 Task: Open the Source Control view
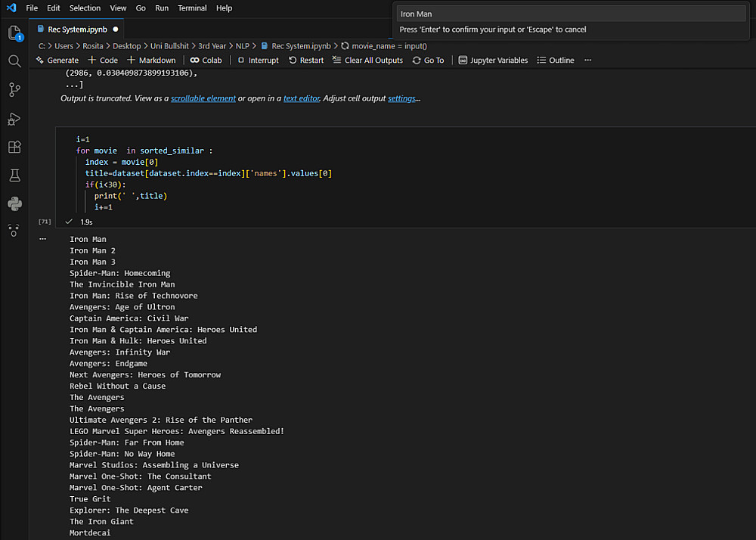pyautogui.click(x=14, y=90)
